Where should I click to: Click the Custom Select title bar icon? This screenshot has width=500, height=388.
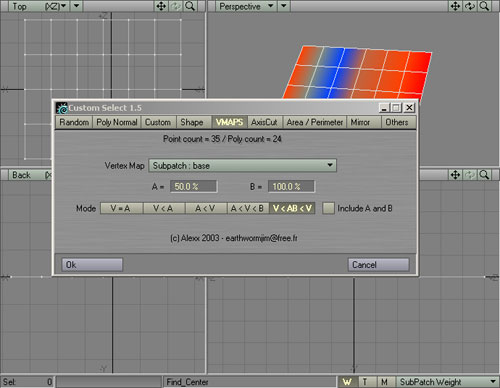pos(62,108)
